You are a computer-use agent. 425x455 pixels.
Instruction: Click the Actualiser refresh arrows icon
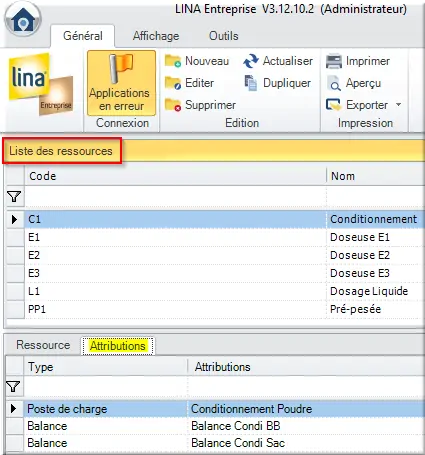pyautogui.click(x=251, y=61)
